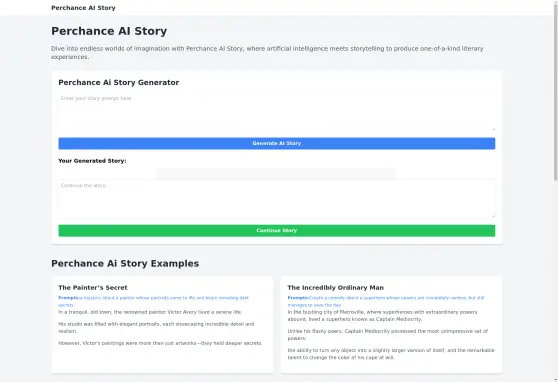Click the paragraph about changing cape color
558x382 pixels.
click(x=391, y=354)
